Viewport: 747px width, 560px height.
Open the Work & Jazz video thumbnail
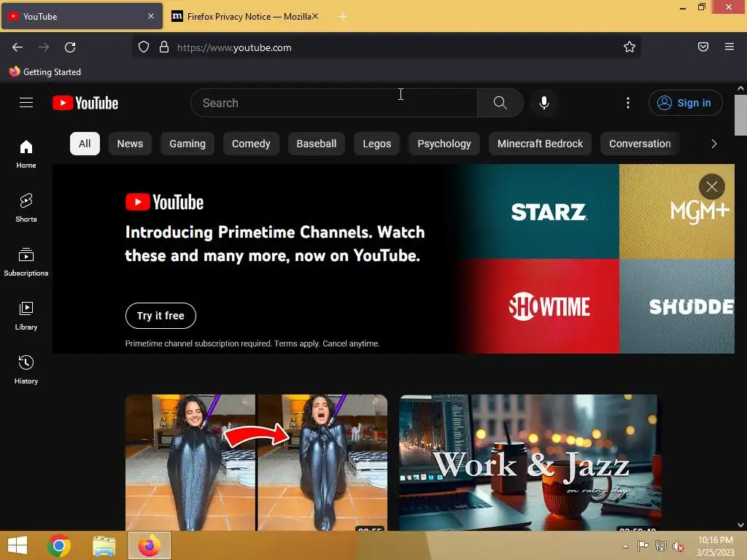coord(530,462)
